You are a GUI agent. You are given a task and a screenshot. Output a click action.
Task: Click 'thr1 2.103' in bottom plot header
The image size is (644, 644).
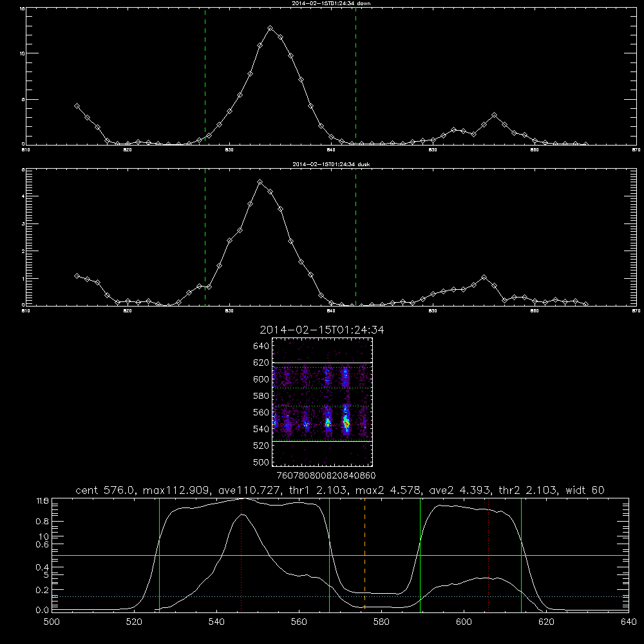coord(319,490)
